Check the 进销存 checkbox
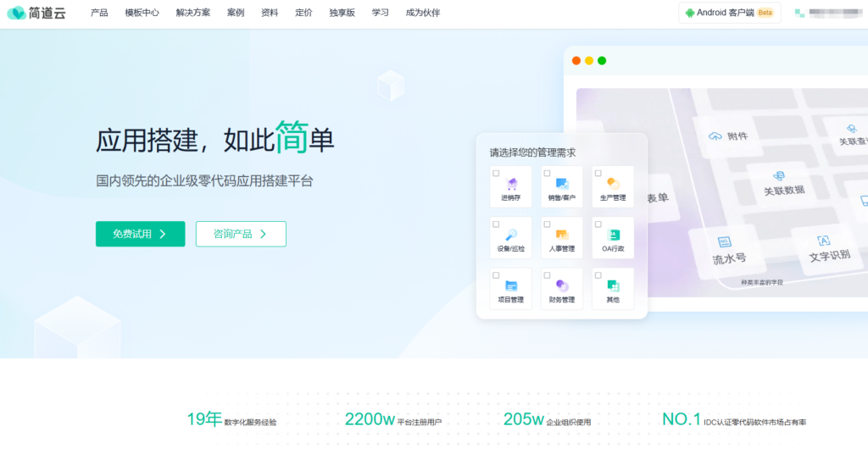868x460 pixels. coord(496,174)
